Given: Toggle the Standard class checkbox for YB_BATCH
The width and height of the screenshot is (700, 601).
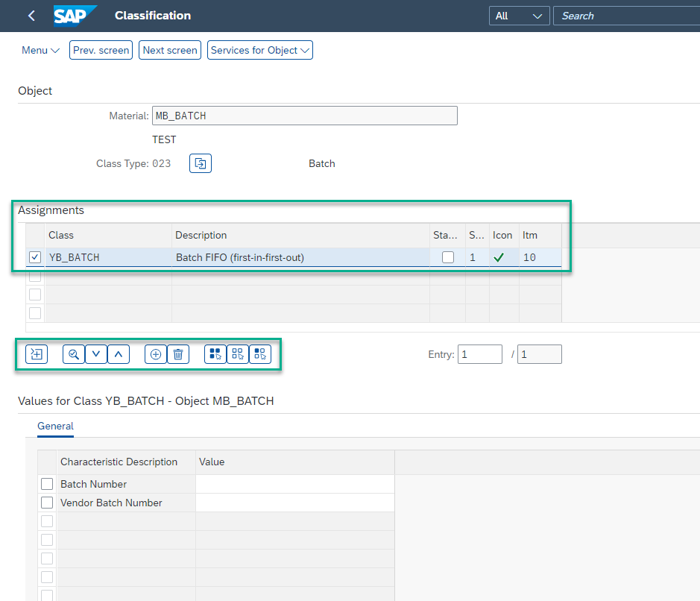Looking at the screenshot, I should point(448,258).
